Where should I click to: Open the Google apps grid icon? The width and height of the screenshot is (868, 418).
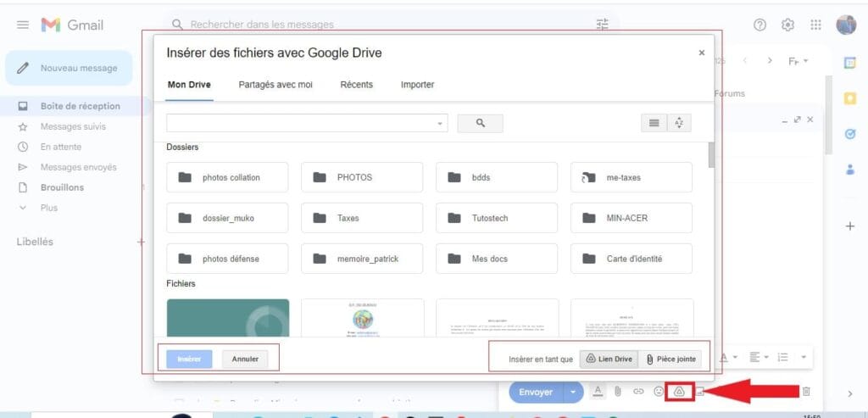click(815, 25)
